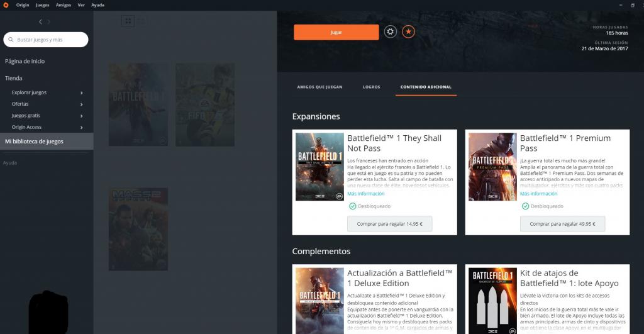Click Ayuda link in the sidebar
Viewport: 644px width, 334px height.
coord(10,163)
